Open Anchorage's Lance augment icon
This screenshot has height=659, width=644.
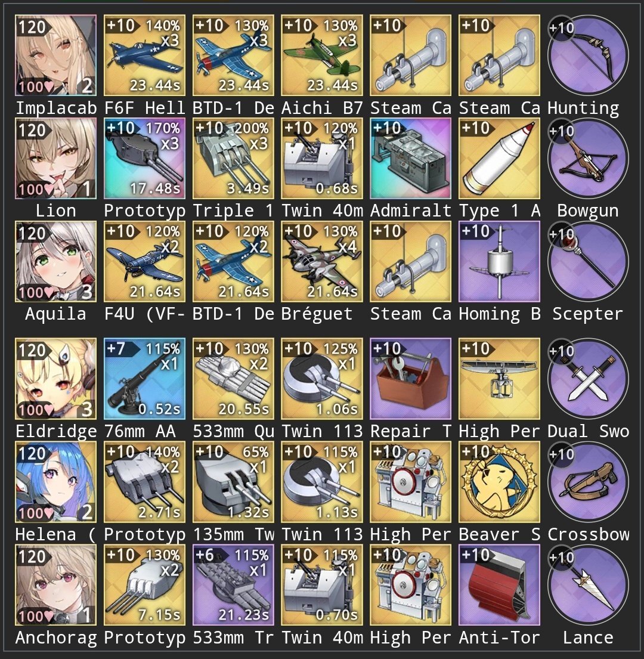coord(588,584)
